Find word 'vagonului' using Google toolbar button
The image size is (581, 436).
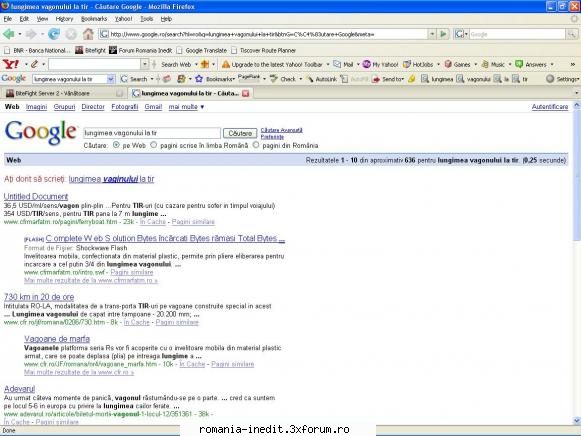474,79
